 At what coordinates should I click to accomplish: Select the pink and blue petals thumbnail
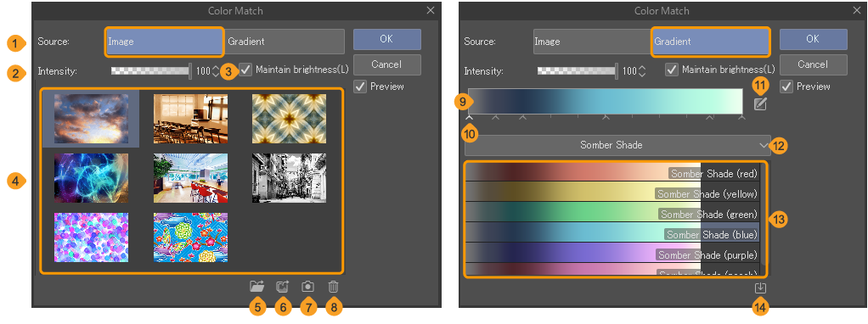pos(92,237)
